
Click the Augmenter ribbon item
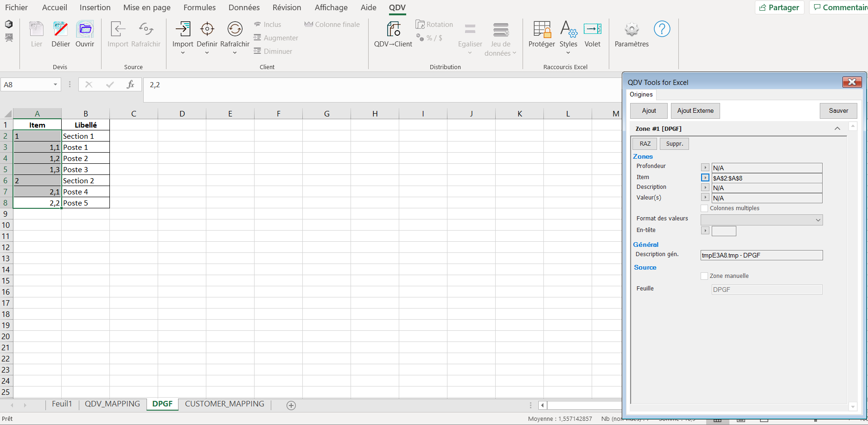276,38
